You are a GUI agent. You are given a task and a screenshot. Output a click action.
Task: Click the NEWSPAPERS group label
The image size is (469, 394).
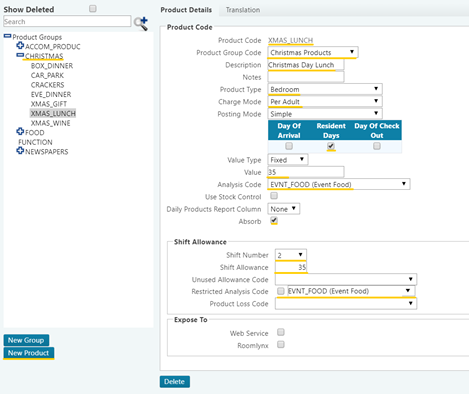47,152
